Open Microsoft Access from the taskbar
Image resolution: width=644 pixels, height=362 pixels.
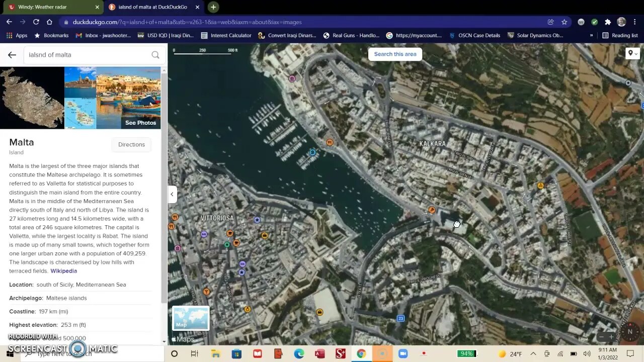(319, 354)
